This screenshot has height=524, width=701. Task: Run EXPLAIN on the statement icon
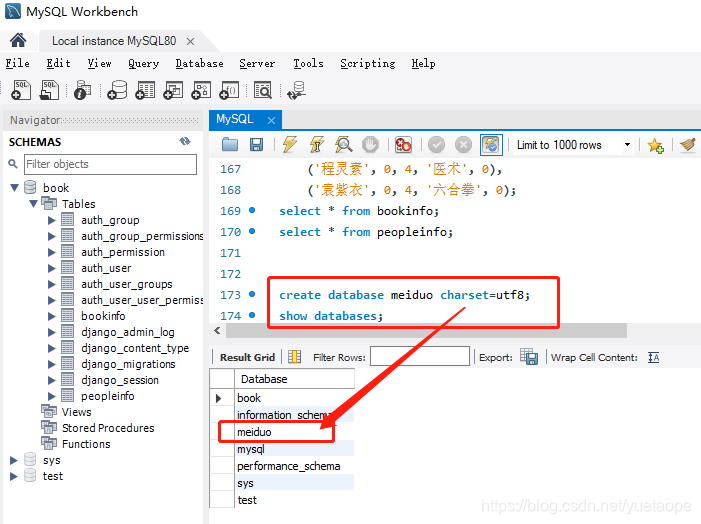pos(343,144)
